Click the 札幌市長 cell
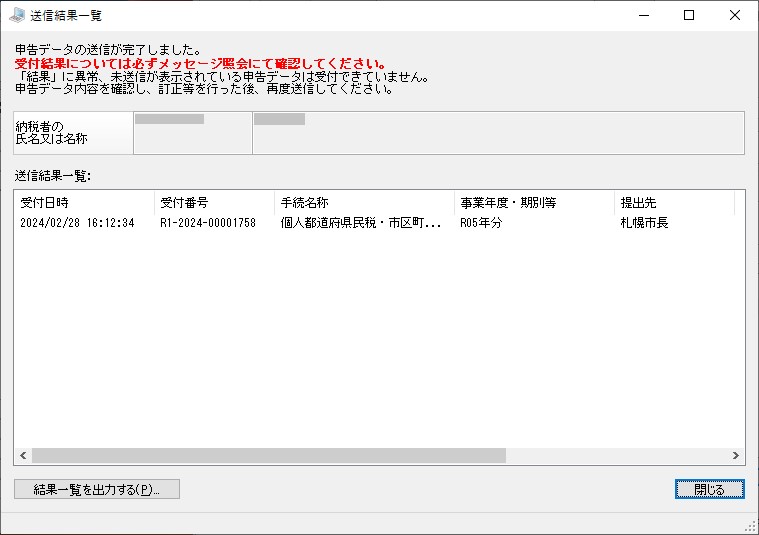The width and height of the screenshot is (759, 535). [x=644, y=223]
